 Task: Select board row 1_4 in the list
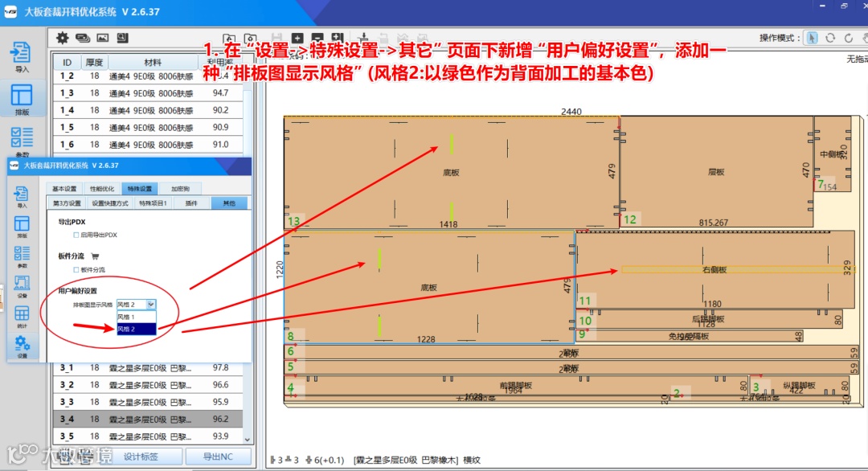(149, 110)
